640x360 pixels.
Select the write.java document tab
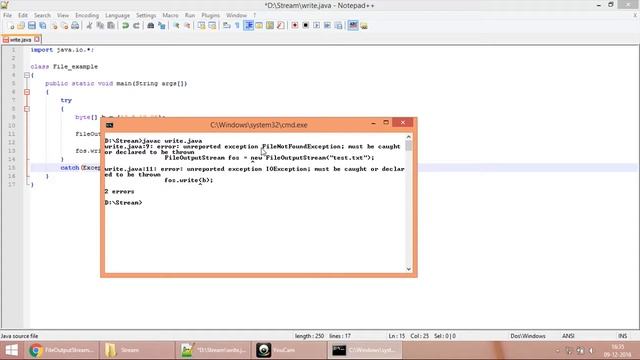[x=20, y=40]
